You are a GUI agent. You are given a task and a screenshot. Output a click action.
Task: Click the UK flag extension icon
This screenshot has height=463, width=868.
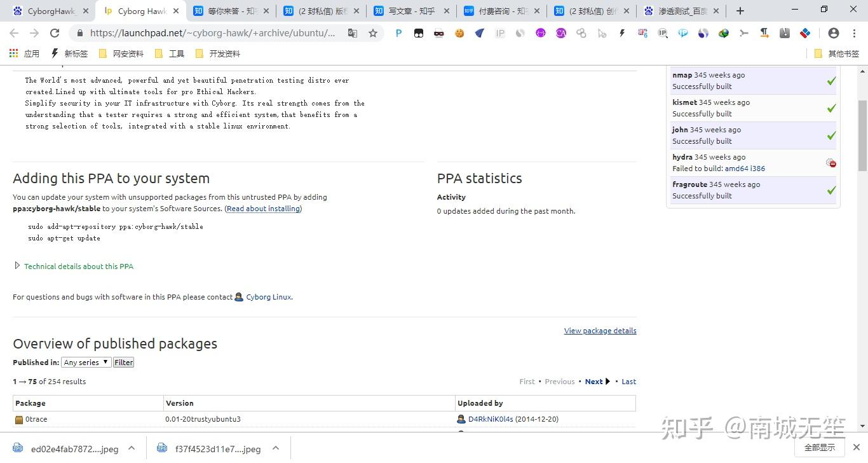pyautogui.click(x=642, y=33)
